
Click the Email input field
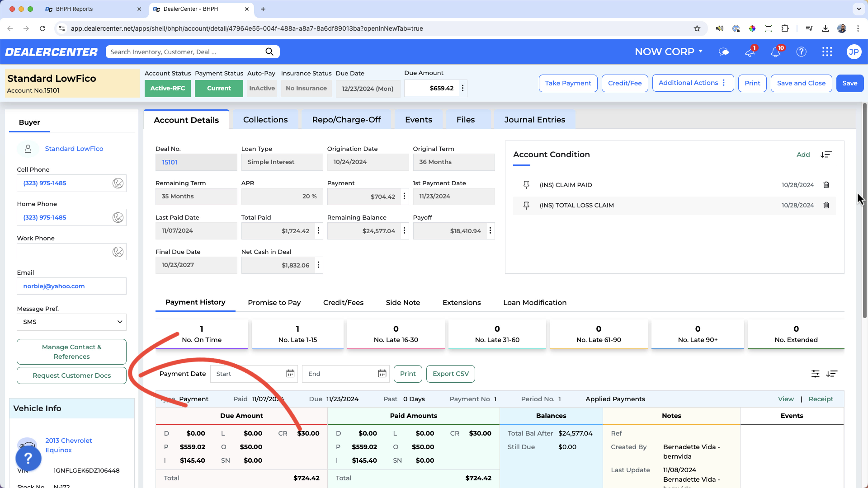[x=71, y=286]
